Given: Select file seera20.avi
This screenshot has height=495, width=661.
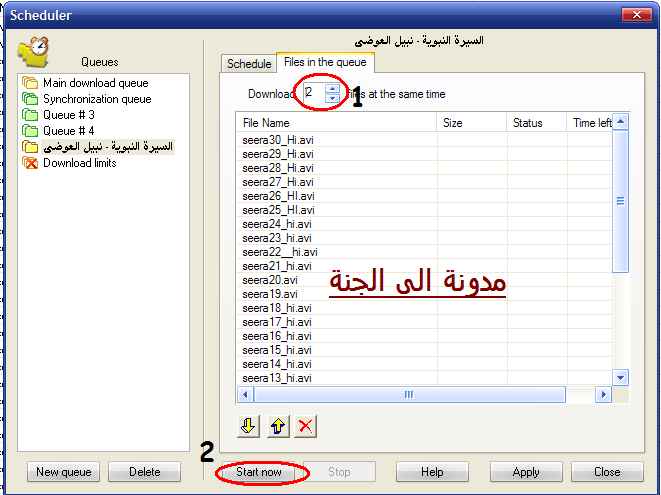Looking at the screenshot, I should 270,280.
